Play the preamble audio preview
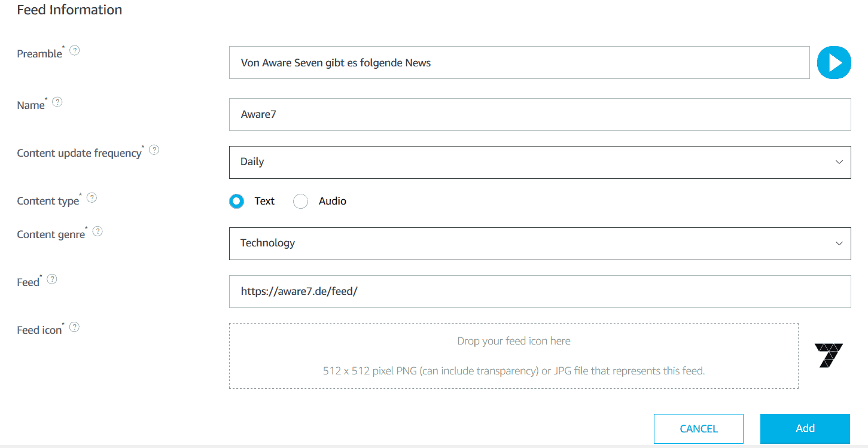 click(834, 62)
